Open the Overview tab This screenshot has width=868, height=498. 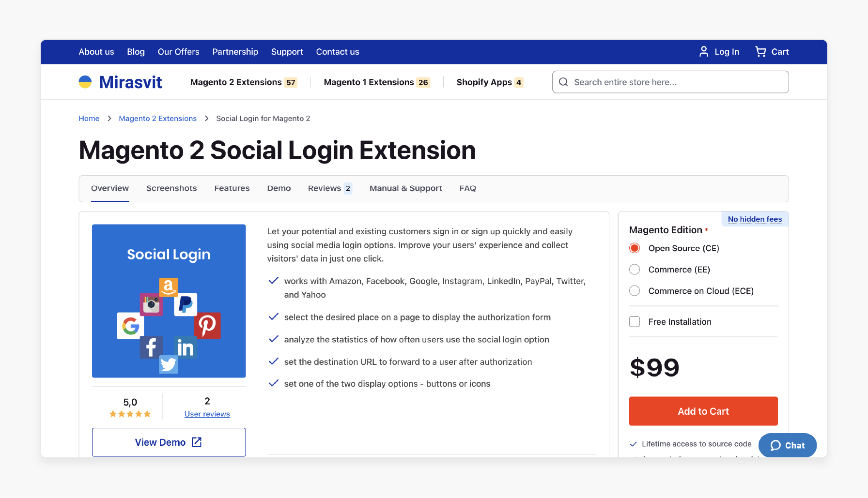[x=110, y=188]
